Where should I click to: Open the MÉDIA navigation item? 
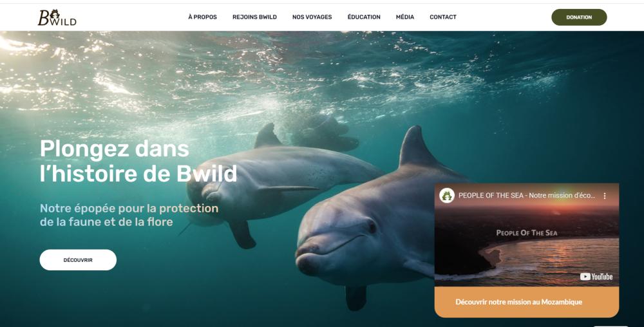(x=405, y=17)
